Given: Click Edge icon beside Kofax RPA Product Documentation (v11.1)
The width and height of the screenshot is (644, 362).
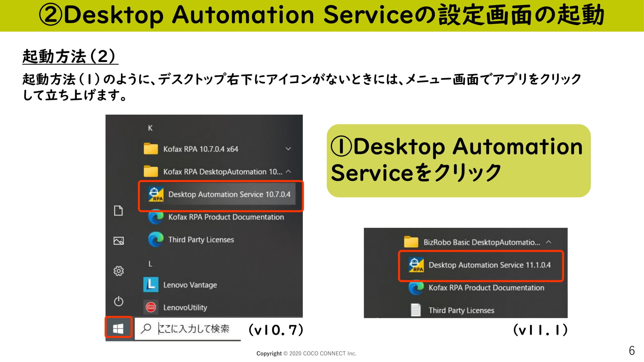Looking at the screenshot, I should coord(416,288).
